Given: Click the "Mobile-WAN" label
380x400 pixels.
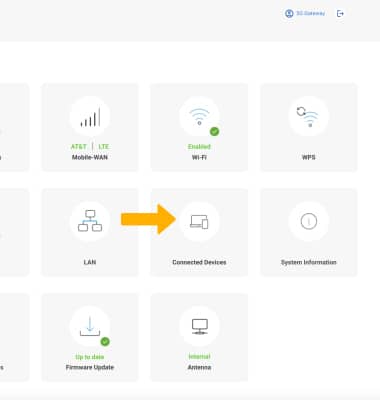Looking at the screenshot, I should (x=90, y=157).
